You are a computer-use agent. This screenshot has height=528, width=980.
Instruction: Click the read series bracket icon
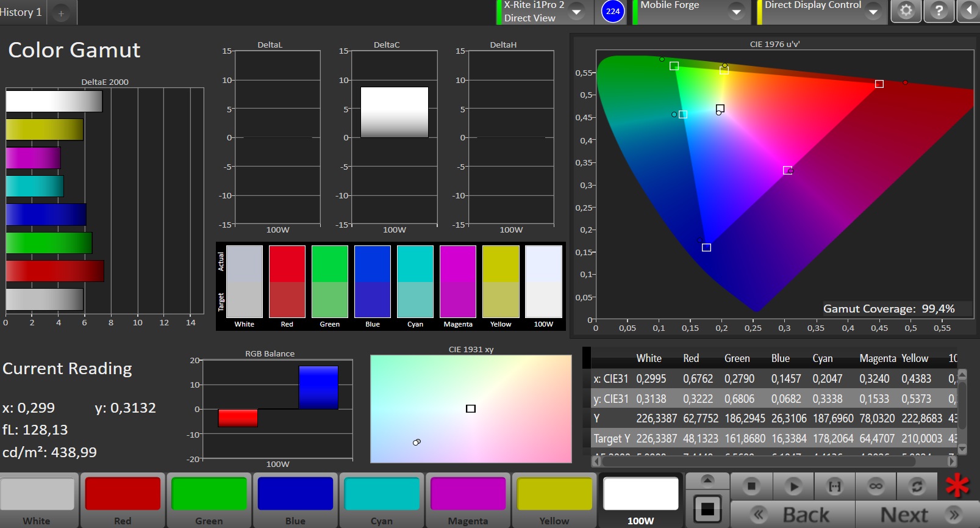pos(834,486)
